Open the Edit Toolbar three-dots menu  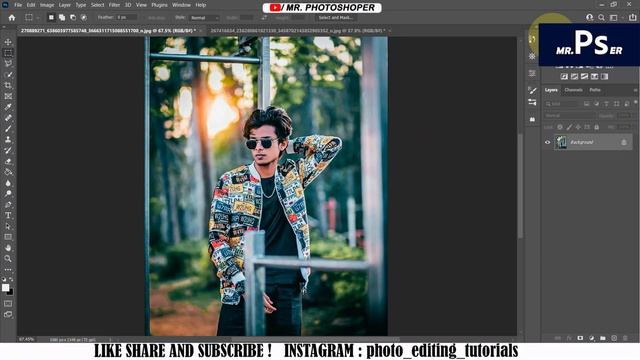coord(8,269)
